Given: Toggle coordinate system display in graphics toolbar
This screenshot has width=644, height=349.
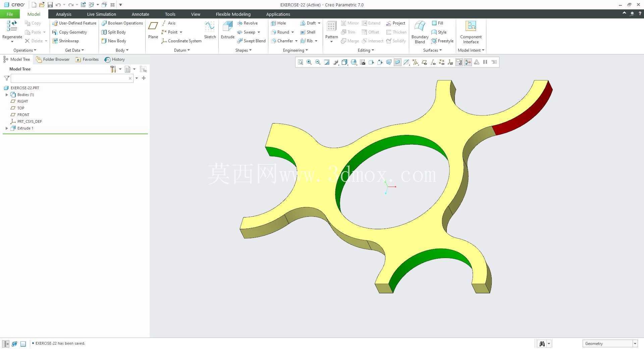Looking at the screenshot, I should tap(450, 62).
